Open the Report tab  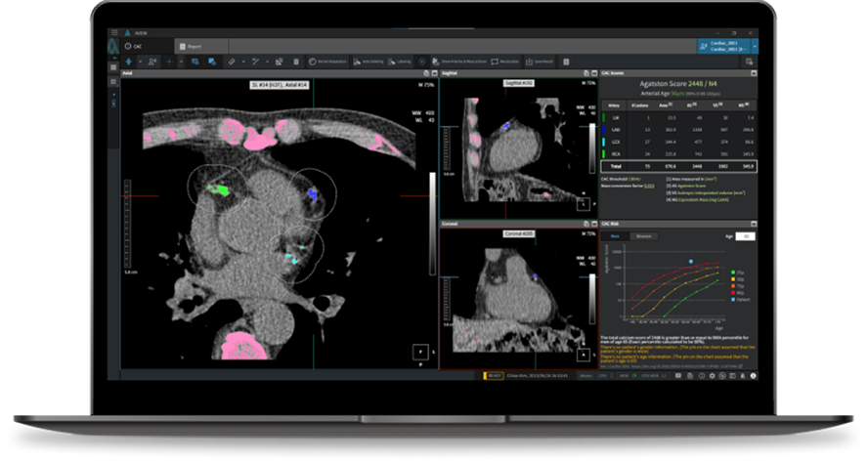193,46
